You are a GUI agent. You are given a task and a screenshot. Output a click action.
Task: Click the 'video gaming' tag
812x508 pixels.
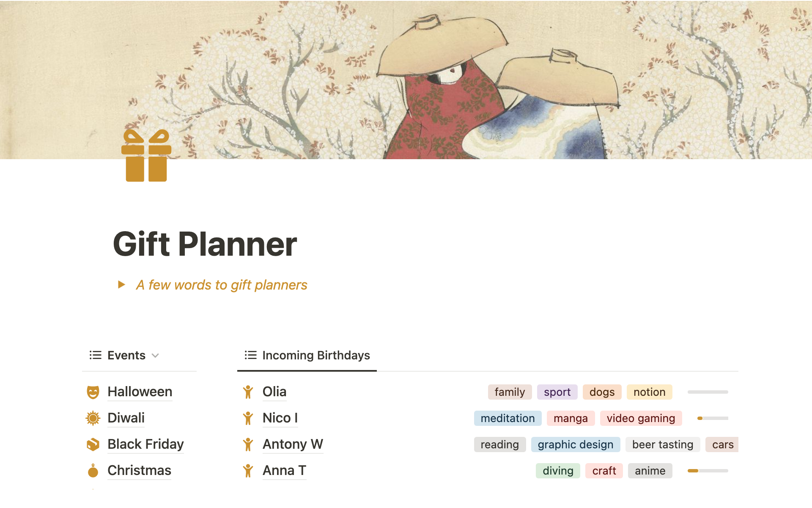point(641,418)
